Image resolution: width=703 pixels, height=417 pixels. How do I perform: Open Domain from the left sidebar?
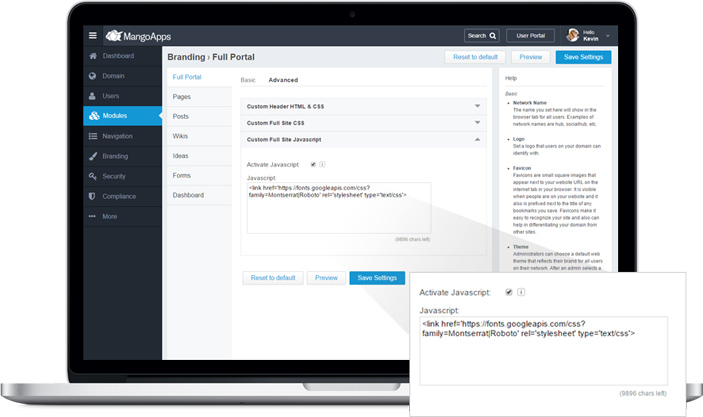point(122,76)
